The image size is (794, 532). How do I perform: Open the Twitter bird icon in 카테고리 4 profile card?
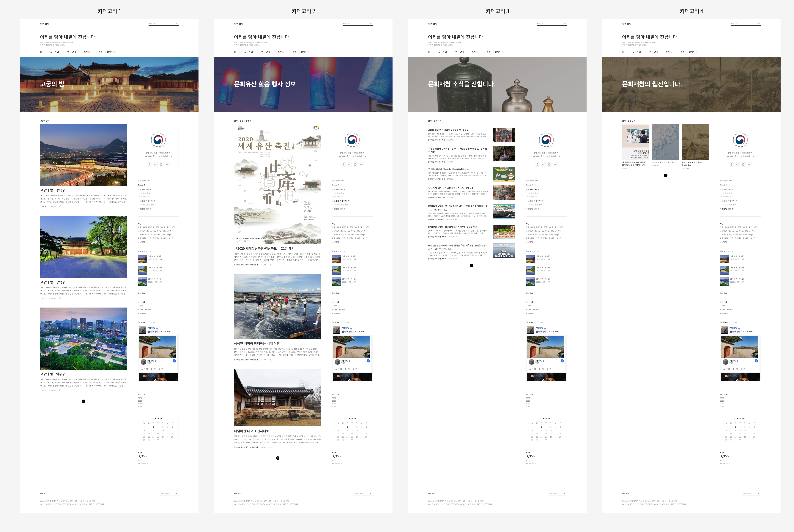(x=749, y=164)
